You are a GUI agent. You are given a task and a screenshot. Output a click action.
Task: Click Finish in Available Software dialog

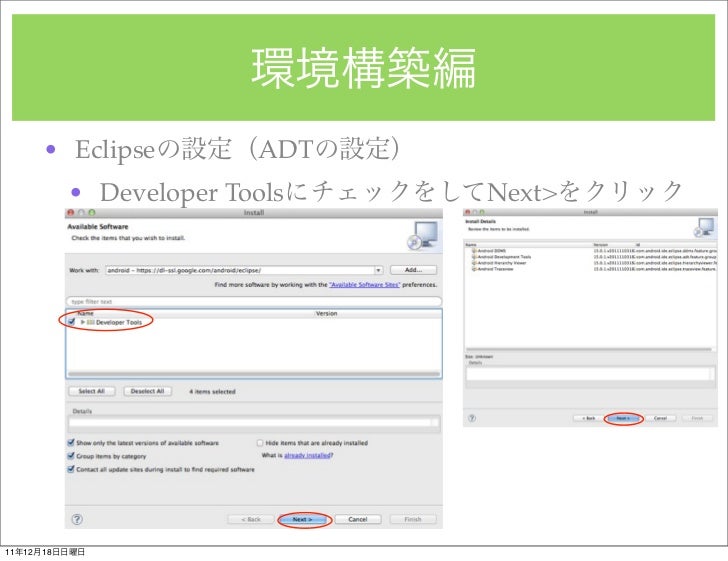[413, 519]
